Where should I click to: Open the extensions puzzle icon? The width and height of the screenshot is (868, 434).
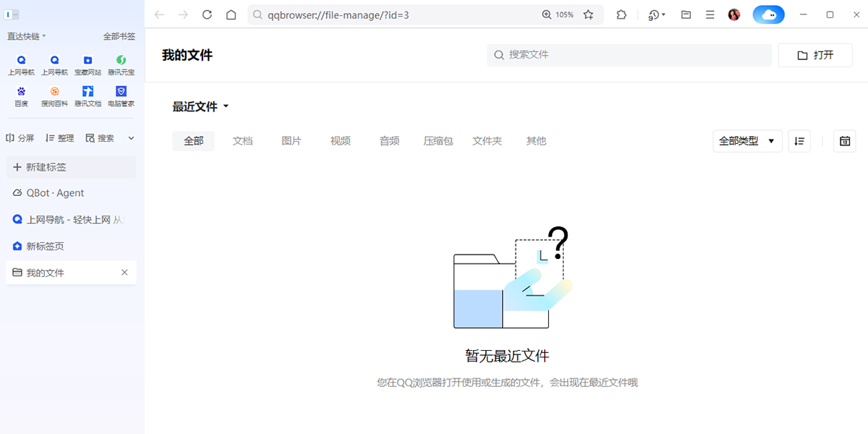point(621,14)
